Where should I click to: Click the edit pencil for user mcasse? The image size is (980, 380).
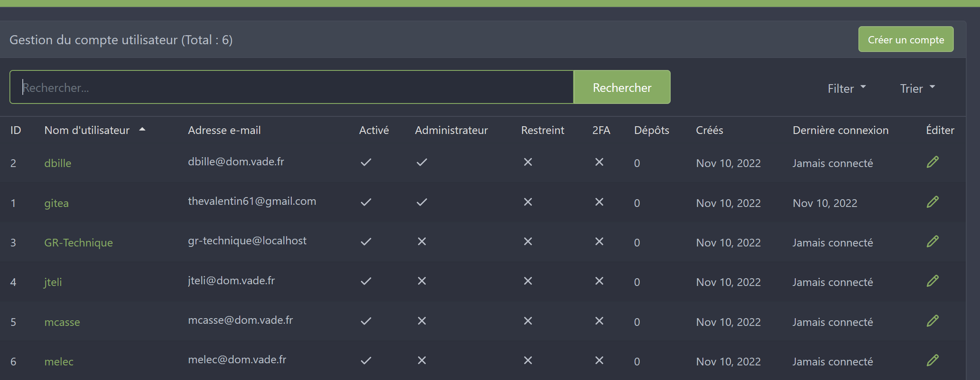932,321
